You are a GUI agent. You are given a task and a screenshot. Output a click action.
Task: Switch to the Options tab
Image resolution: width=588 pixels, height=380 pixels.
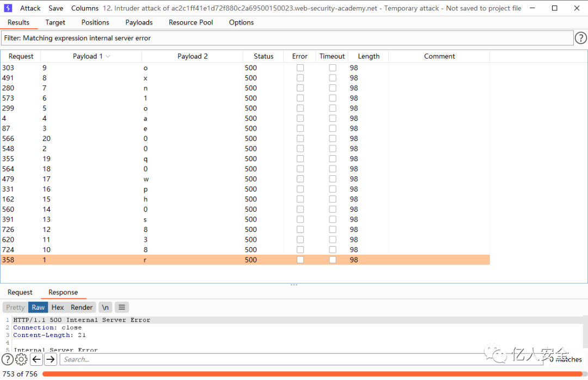[242, 22]
